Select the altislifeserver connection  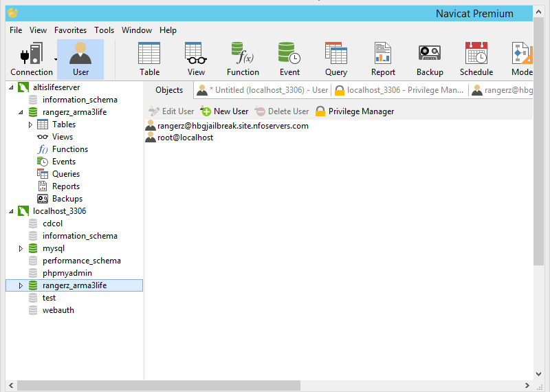56,87
